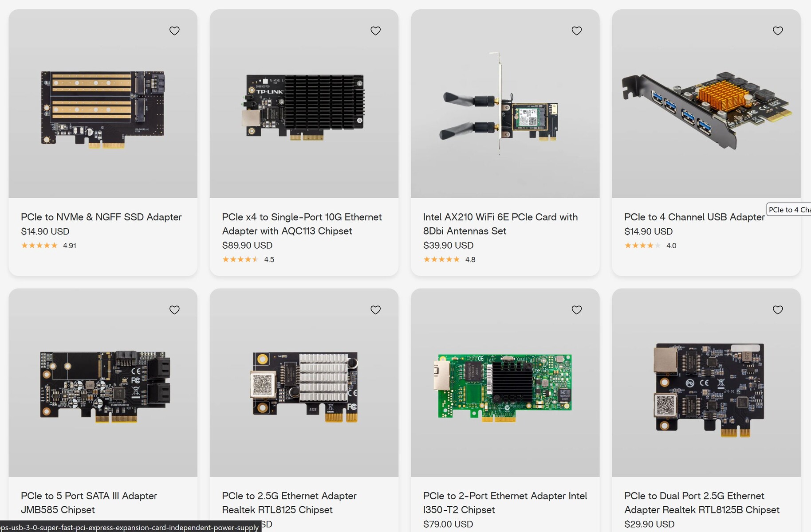Open PCIe to 2-Port Ethernet Intel I350-T2 link
This screenshot has height=532, width=811.
[x=505, y=503]
